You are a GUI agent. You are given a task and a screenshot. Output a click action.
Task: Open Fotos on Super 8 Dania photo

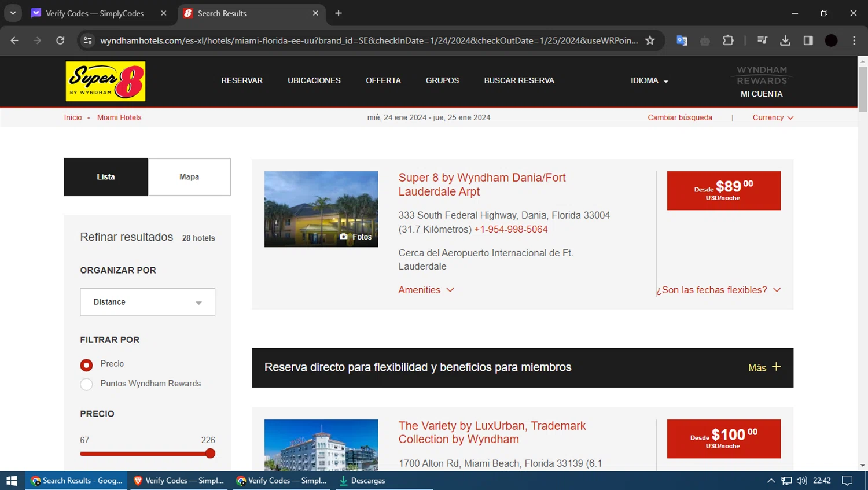point(356,237)
